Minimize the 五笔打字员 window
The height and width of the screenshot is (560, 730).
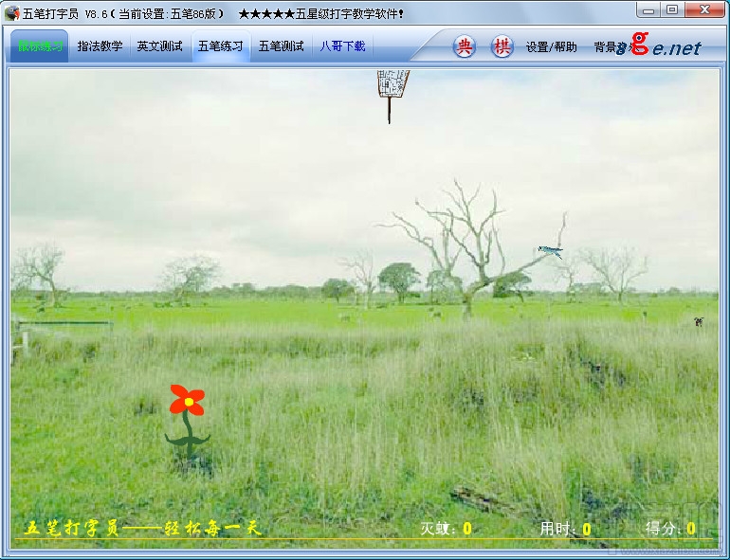click(x=649, y=9)
